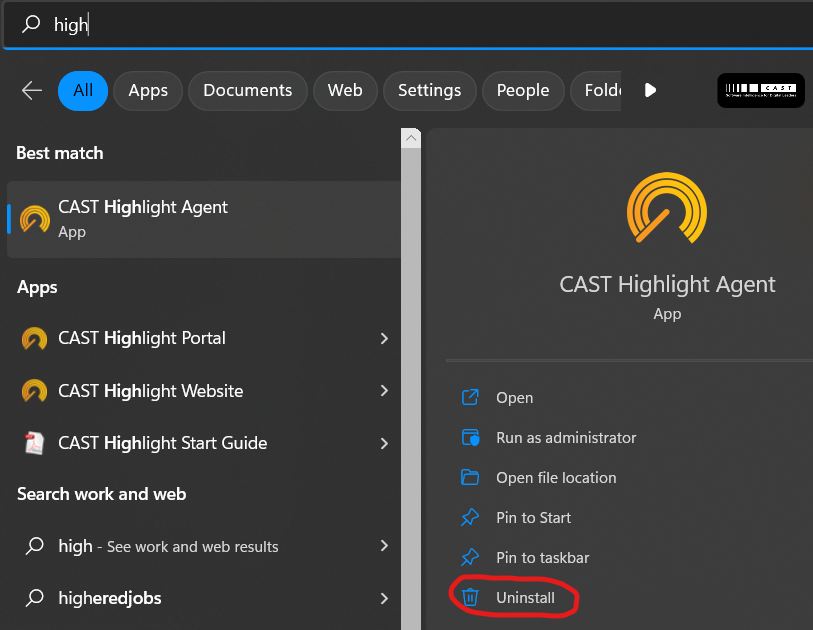The width and height of the screenshot is (813, 630).
Task: Click the Pin to taskbar pin icon
Action: click(x=470, y=557)
